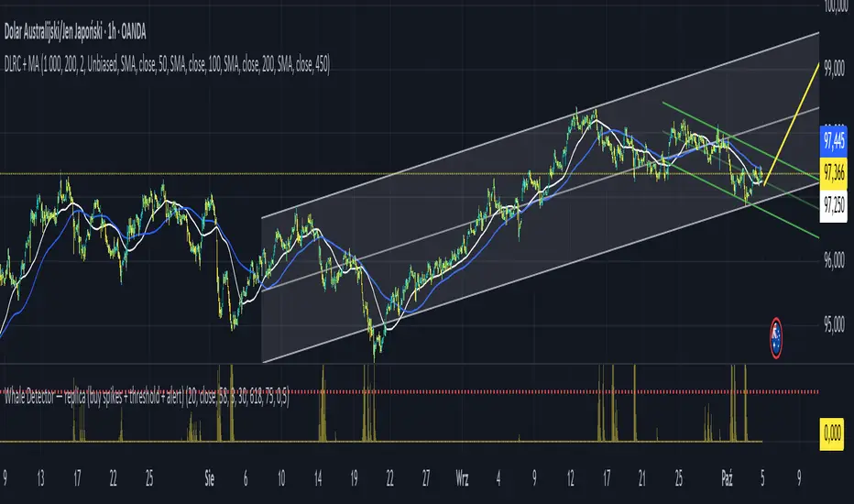
Task: Click the 99,000 price axis label
Action: 835,70
